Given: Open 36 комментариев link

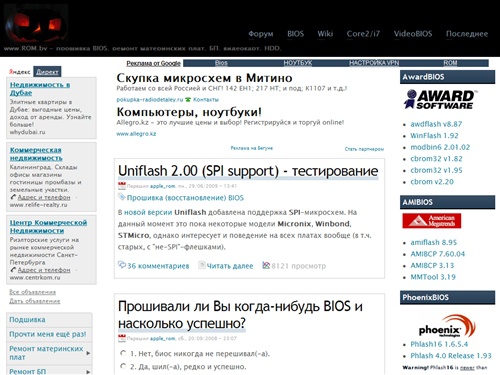Looking at the screenshot, I should pyautogui.click(x=158, y=266).
